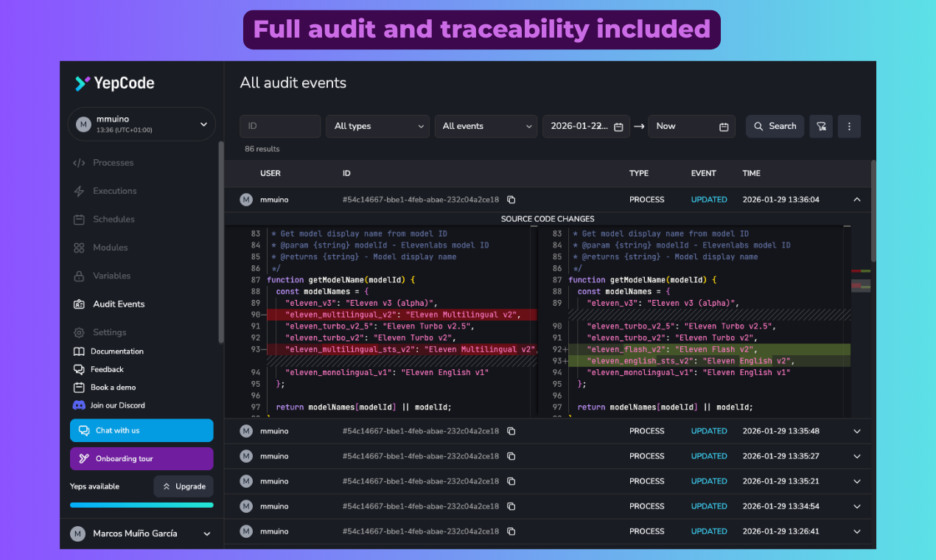Open Schedules from the sidebar
936x560 pixels.
113,219
